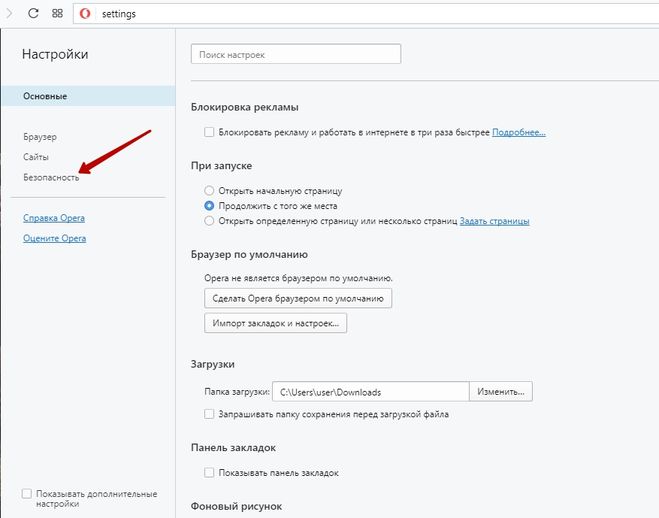Click Сделать Opera браузером по умолчанию button
Screen dimensions: 659x518
(298, 298)
